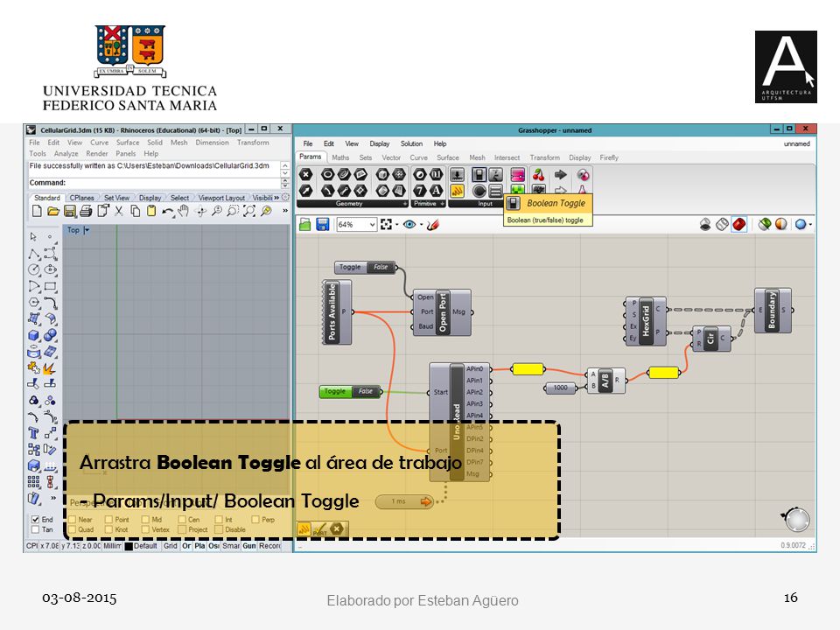Open the 64% zoom dropdown in Grasshopper
840x630 pixels.
(372, 225)
